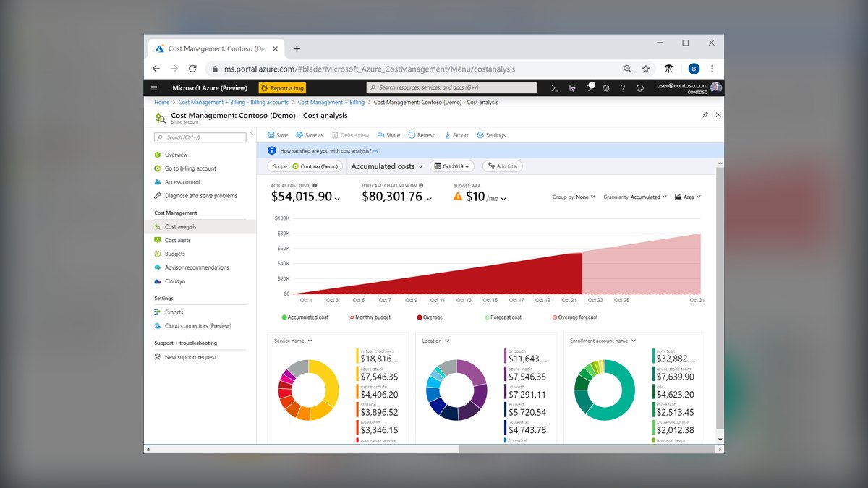The image size is (868, 488).
Task: Click the New support request icon
Action: [x=158, y=357]
